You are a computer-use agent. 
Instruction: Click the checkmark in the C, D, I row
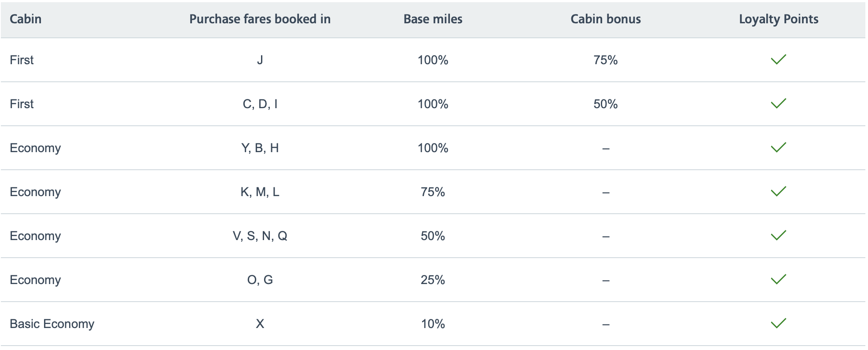click(x=778, y=104)
